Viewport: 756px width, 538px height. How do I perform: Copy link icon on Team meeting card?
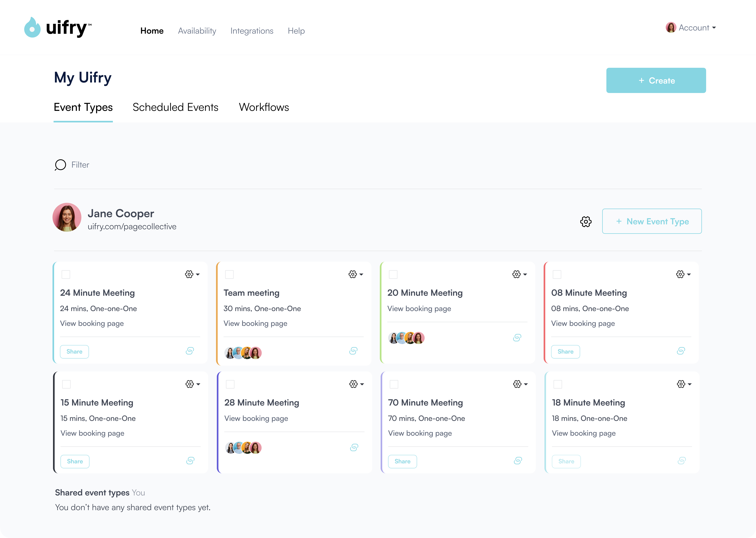point(353,351)
